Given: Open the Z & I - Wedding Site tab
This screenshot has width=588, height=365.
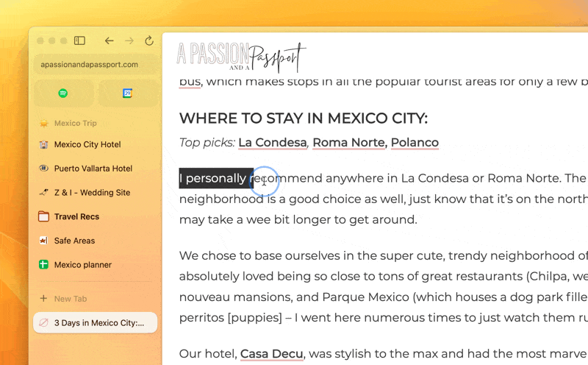Looking at the screenshot, I should (x=96, y=193).
